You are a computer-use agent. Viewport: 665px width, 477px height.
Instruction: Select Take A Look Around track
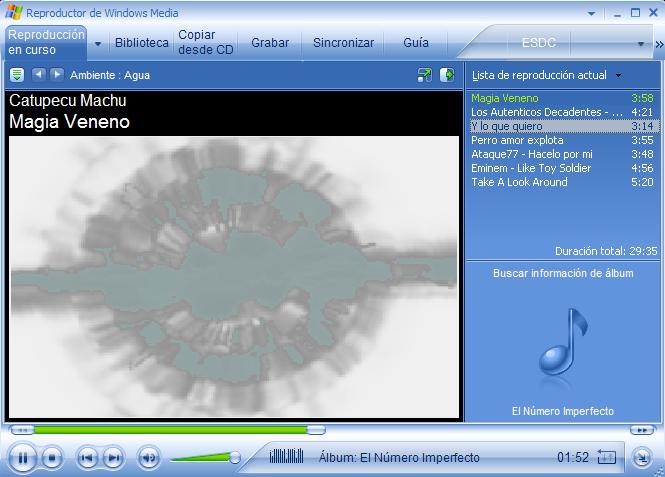coord(562,182)
